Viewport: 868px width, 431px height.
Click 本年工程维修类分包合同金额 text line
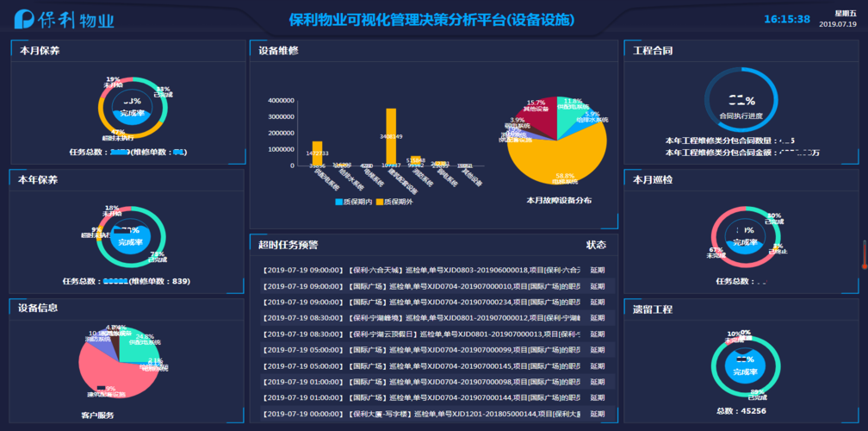pyautogui.click(x=741, y=153)
